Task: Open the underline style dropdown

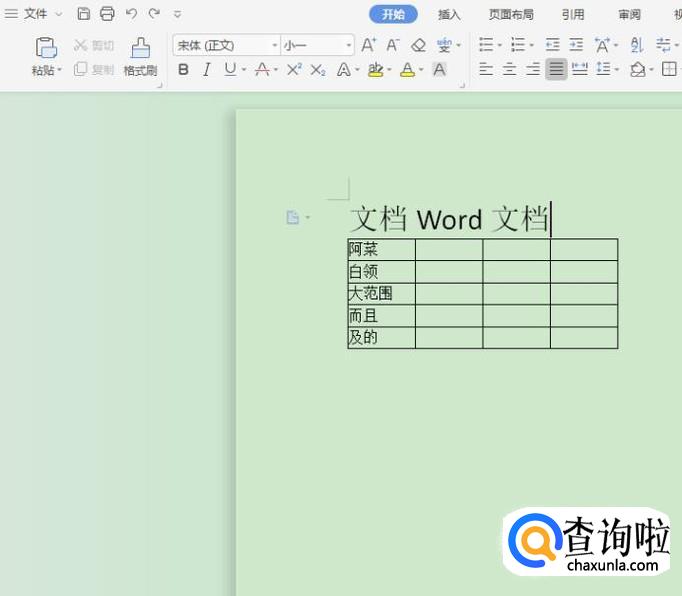Action: [x=244, y=70]
